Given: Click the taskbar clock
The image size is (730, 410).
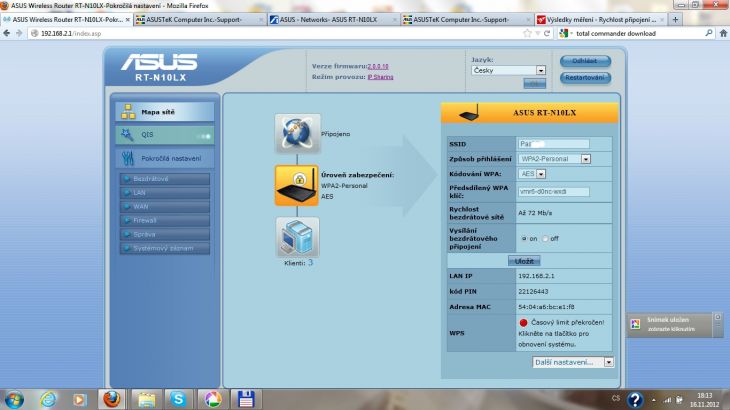Looking at the screenshot, I should point(704,400).
